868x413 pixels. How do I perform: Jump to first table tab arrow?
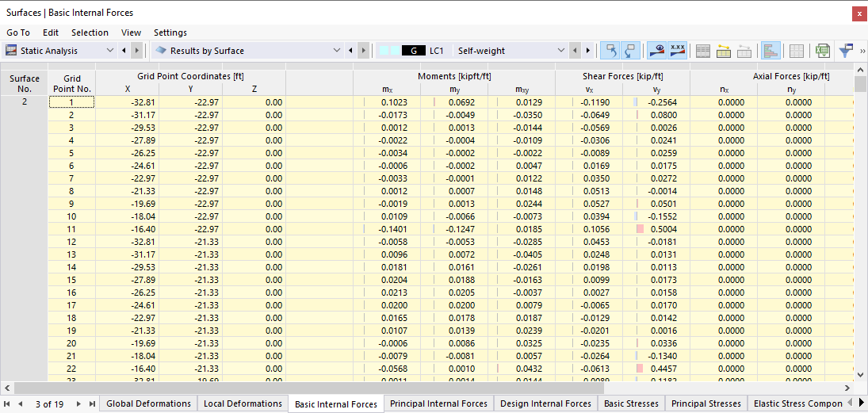click(8, 403)
